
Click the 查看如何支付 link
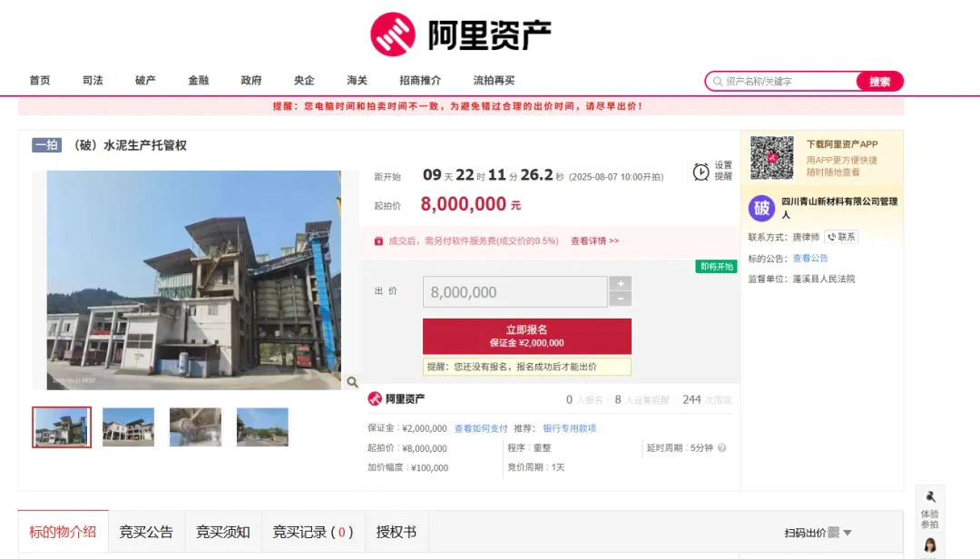tap(481, 428)
